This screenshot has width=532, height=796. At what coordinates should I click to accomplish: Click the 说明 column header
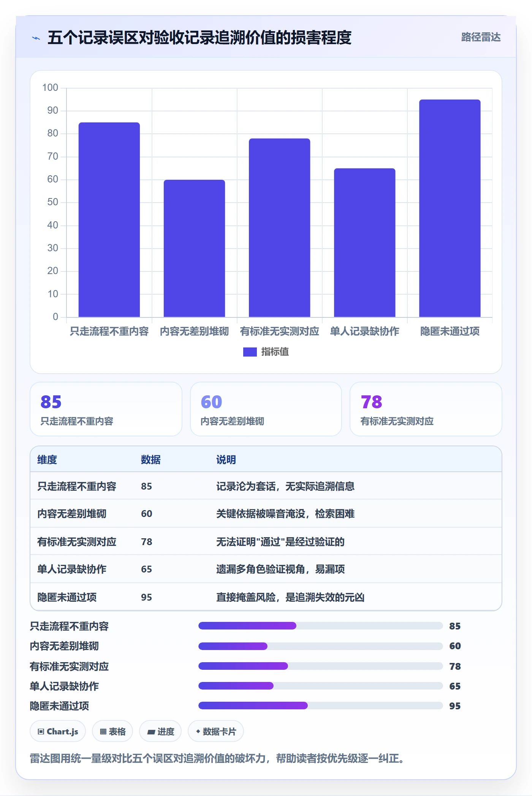point(226,460)
